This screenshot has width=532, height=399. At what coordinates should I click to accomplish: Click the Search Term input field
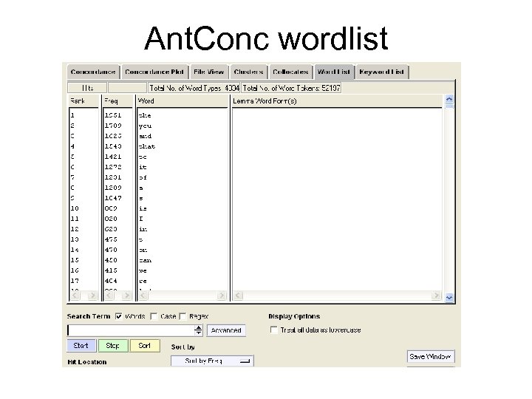(130, 330)
